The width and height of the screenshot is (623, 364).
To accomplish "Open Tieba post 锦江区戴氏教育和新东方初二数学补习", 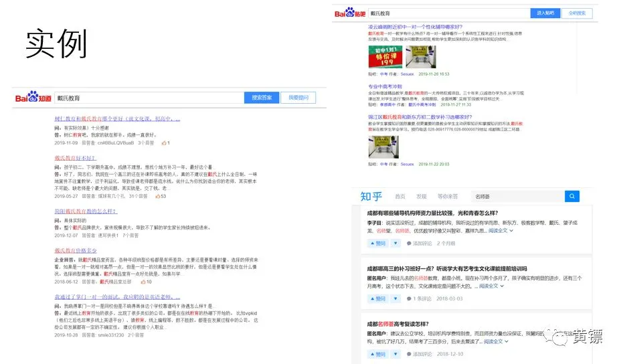I will click(x=420, y=117).
